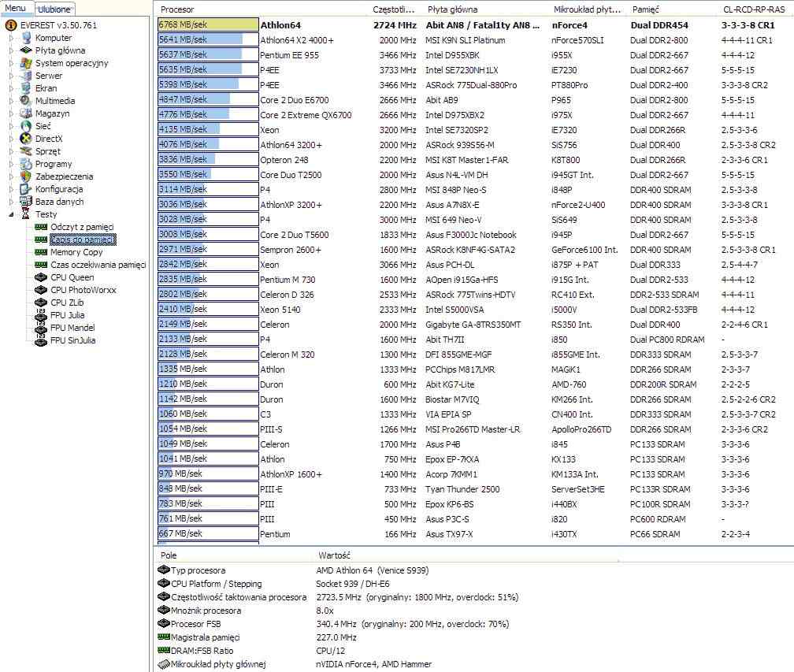Collapse the Testy tree node
This screenshot has height=672, width=794.
12,214
